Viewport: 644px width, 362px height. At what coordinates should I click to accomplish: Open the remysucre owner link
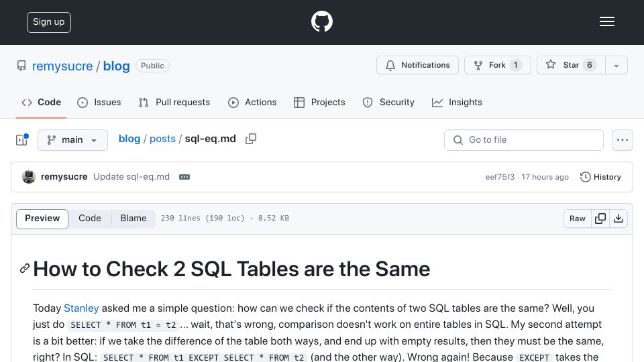tap(62, 66)
